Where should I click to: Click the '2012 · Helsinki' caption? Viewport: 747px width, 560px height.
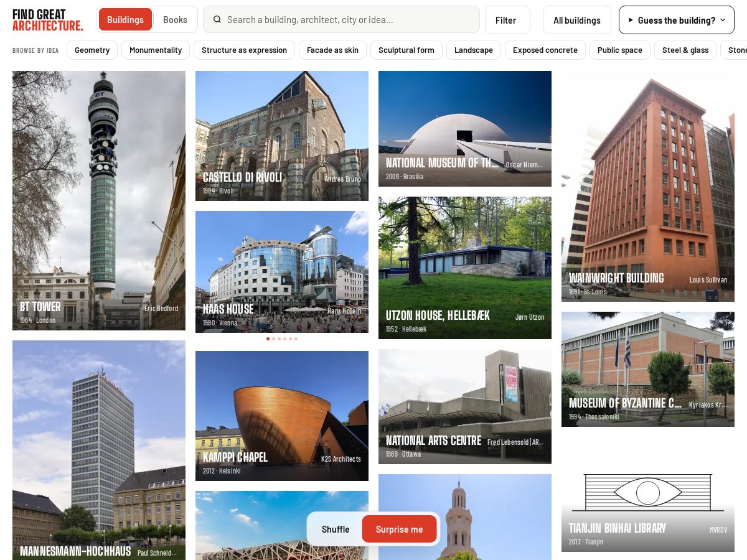[x=222, y=471]
